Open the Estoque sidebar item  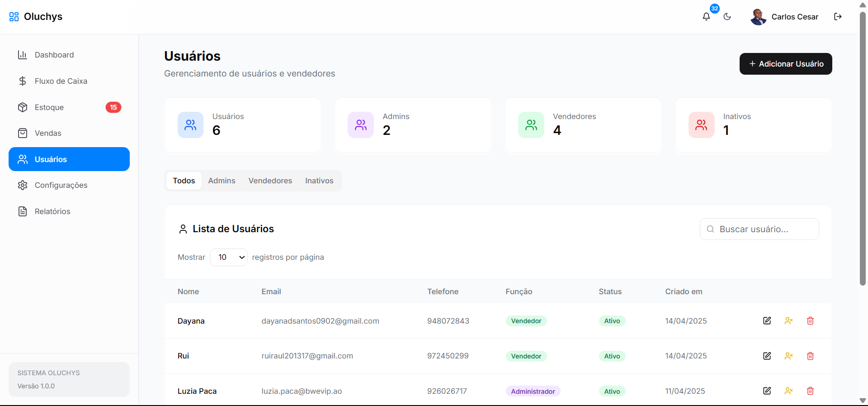click(x=49, y=107)
